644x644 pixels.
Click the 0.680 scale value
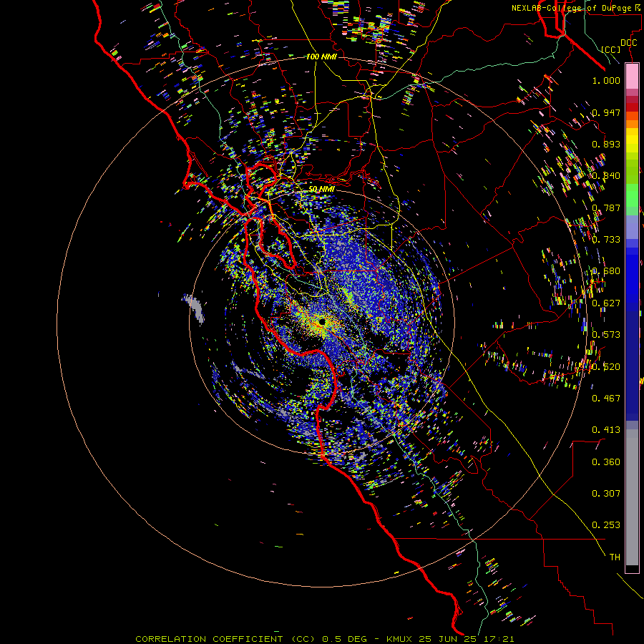[606, 271]
